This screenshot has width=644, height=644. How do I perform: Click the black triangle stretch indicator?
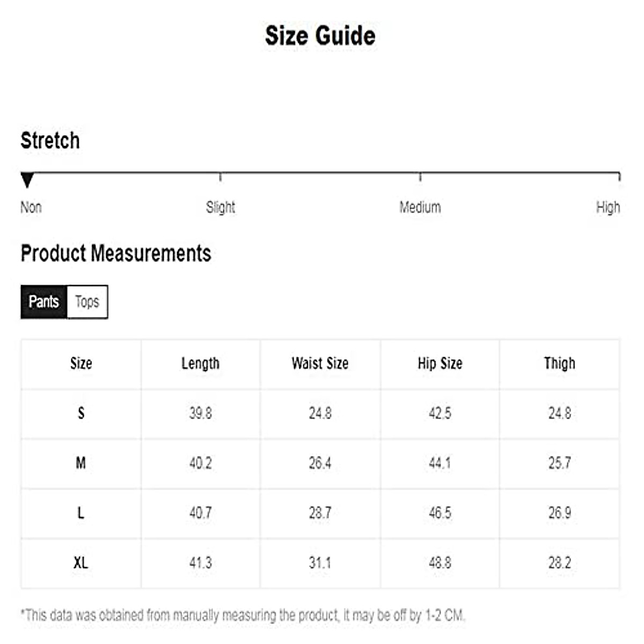tap(27, 180)
